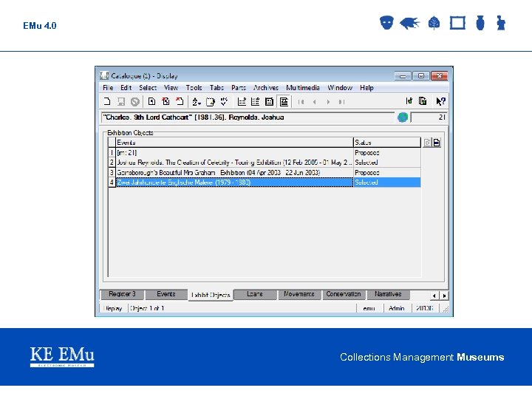532x399 pixels.
Task: Click the New Record toolbar icon
Action: 107,101
